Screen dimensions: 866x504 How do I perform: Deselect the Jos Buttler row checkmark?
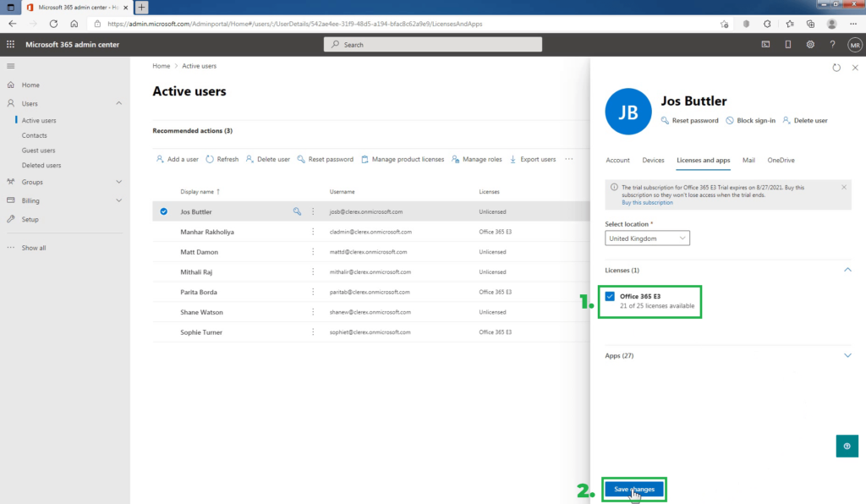[163, 211]
